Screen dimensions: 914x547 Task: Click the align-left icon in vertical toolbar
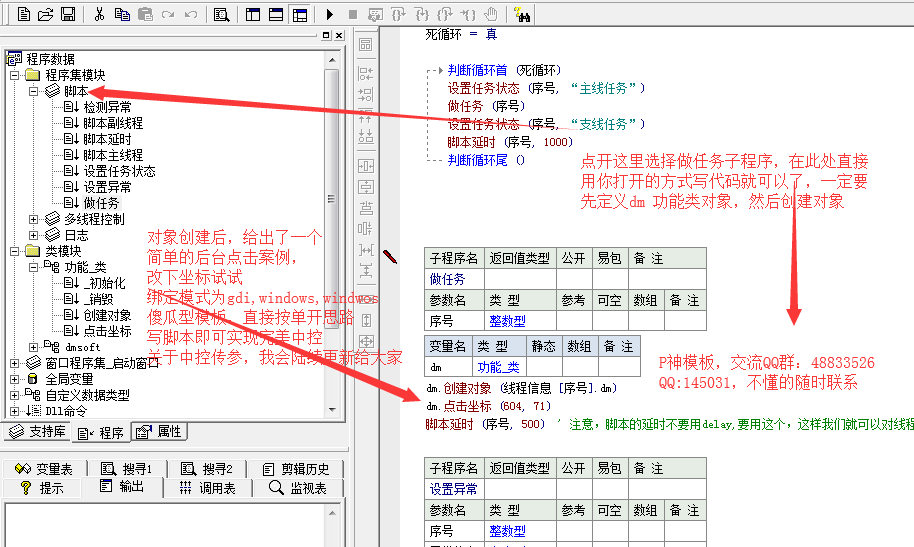[x=365, y=73]
